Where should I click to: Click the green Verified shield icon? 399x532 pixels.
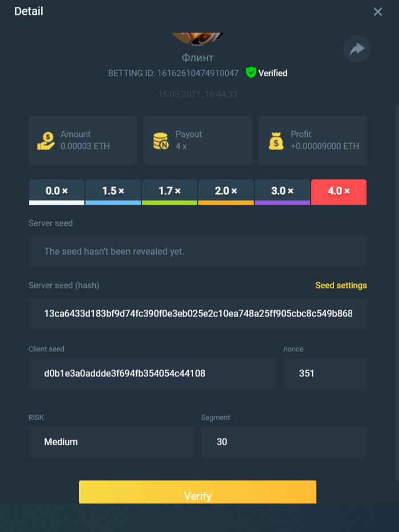pos(251,72)
